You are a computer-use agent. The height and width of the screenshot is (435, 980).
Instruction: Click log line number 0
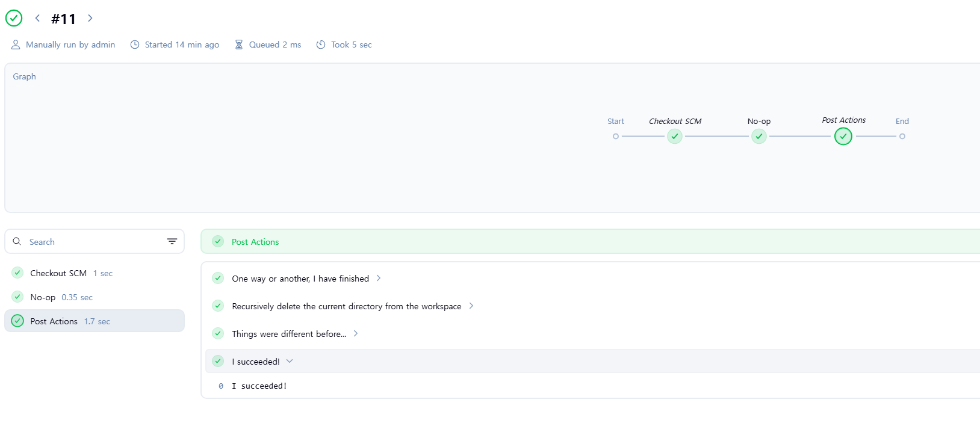(x=221, y=386)
